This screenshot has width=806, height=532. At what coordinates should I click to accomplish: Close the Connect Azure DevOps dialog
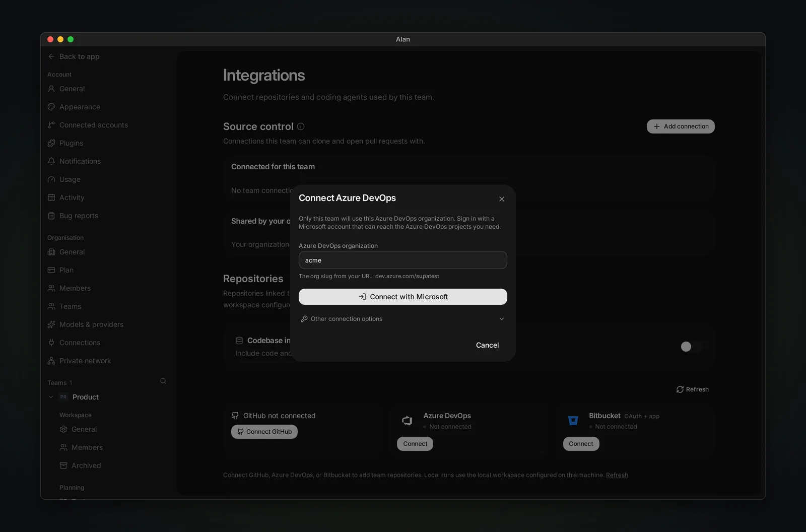501,199
